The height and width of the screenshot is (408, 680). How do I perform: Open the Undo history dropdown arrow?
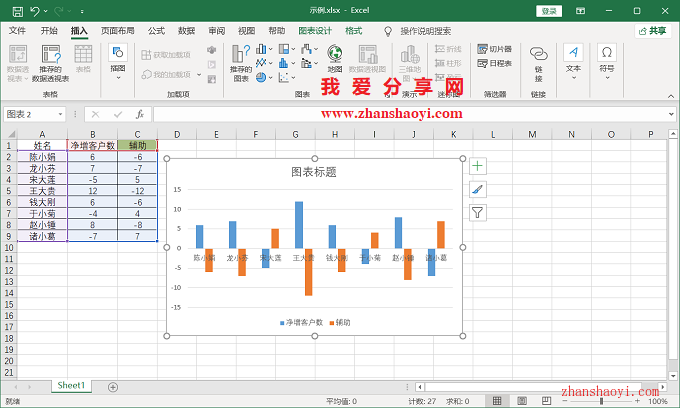click(x=46, y=11)
